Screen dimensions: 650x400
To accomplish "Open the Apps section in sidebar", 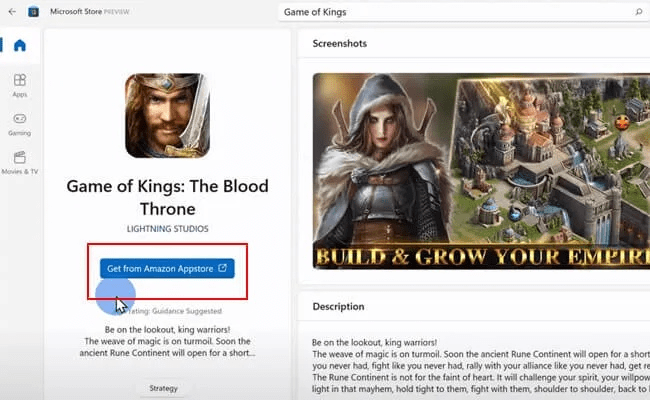I will (x=20, y=85).
